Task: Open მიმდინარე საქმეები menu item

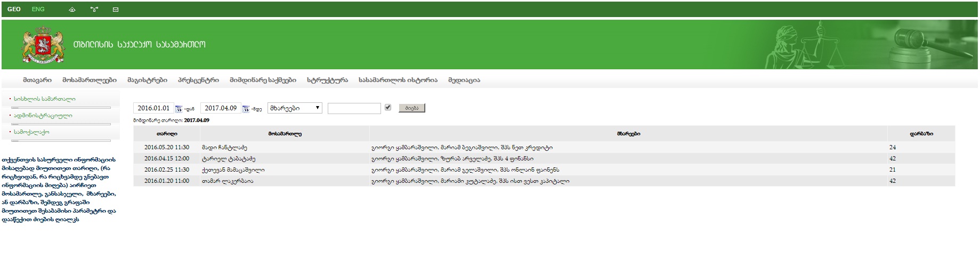Action: click(x=263, y=80)
